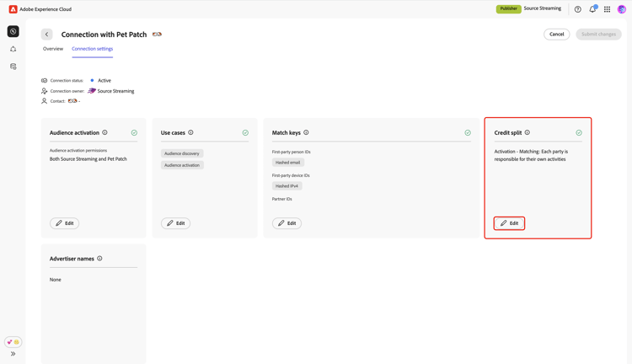Edit the Use cases card

[176, 223]
